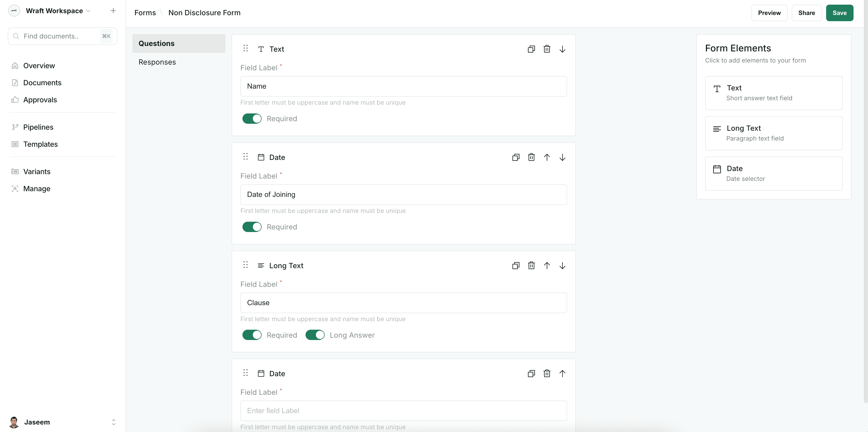The width and height of the screenshot is (868, 432).
Task: Move the Clause field up
Action: (546, 266)
